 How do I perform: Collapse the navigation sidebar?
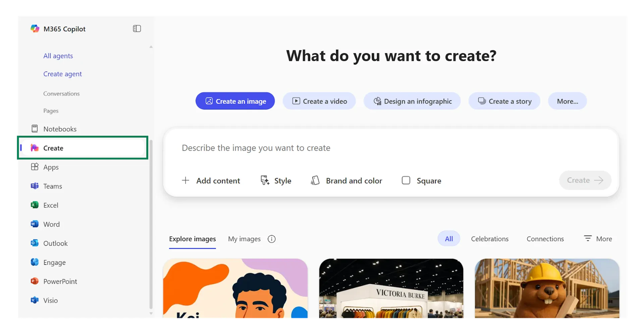click(x=137, y=28)
